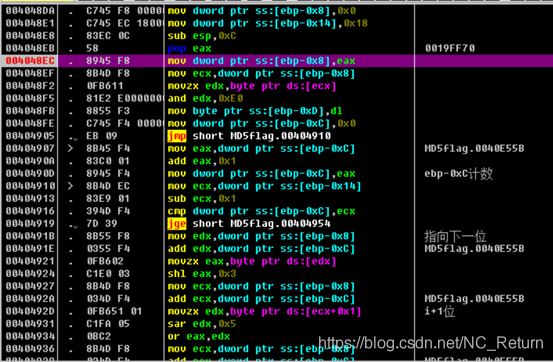553x362 pixels.
Task: Click jump marker at address 00404919
Action: 73,224
